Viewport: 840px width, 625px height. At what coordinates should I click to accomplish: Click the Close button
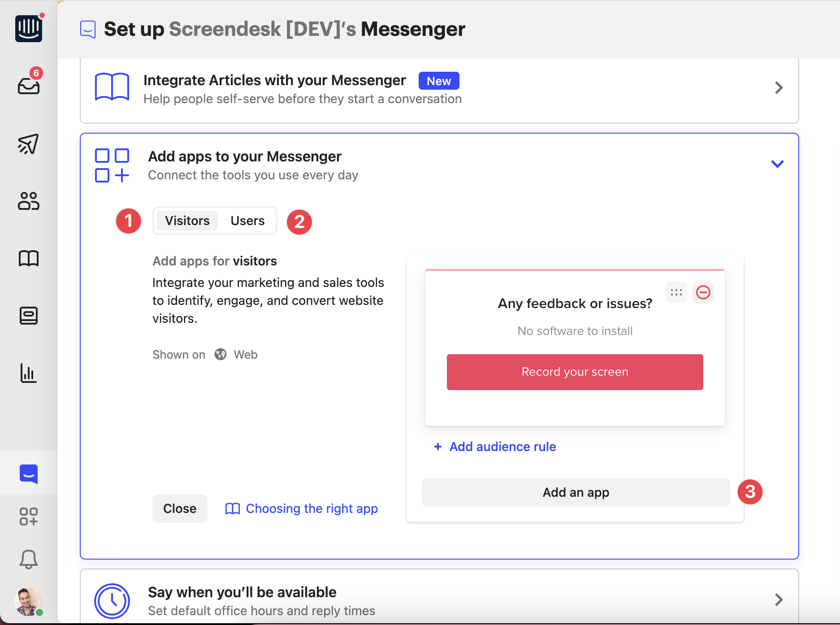tap(180, 508)
